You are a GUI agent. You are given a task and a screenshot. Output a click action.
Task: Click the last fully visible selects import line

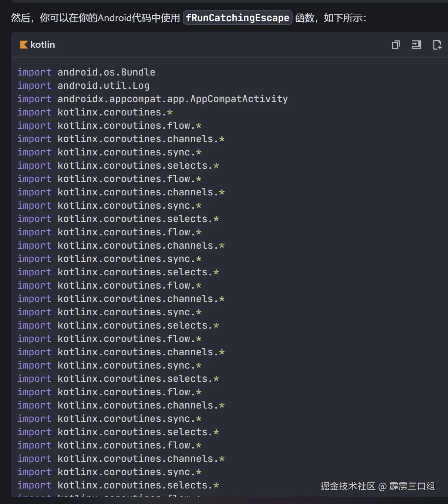coord(118,485)
